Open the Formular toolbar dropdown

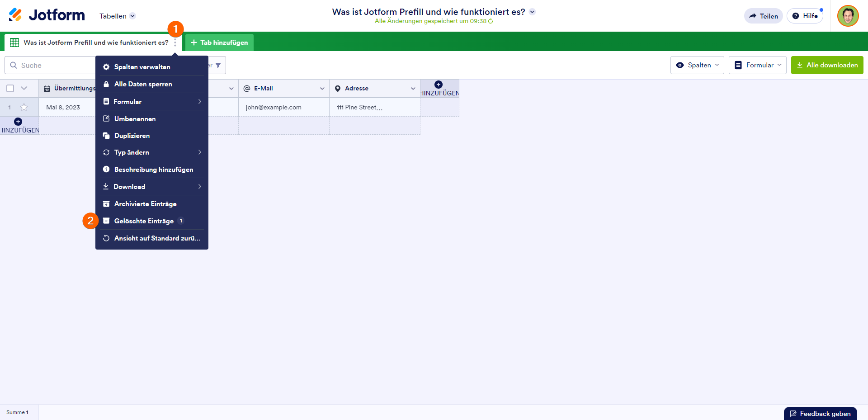pyautogui.click(x=758, y=65)
